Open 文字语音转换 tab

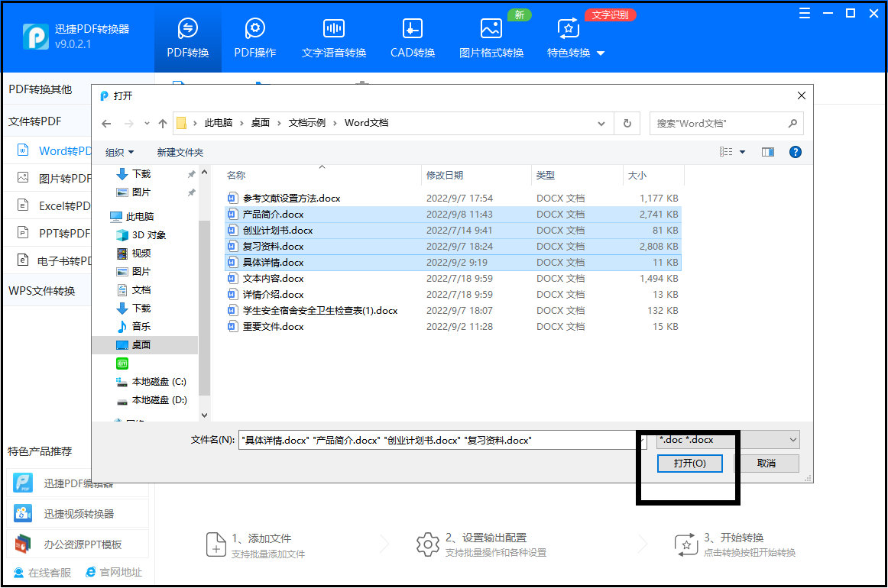click(x=333, y=38)
